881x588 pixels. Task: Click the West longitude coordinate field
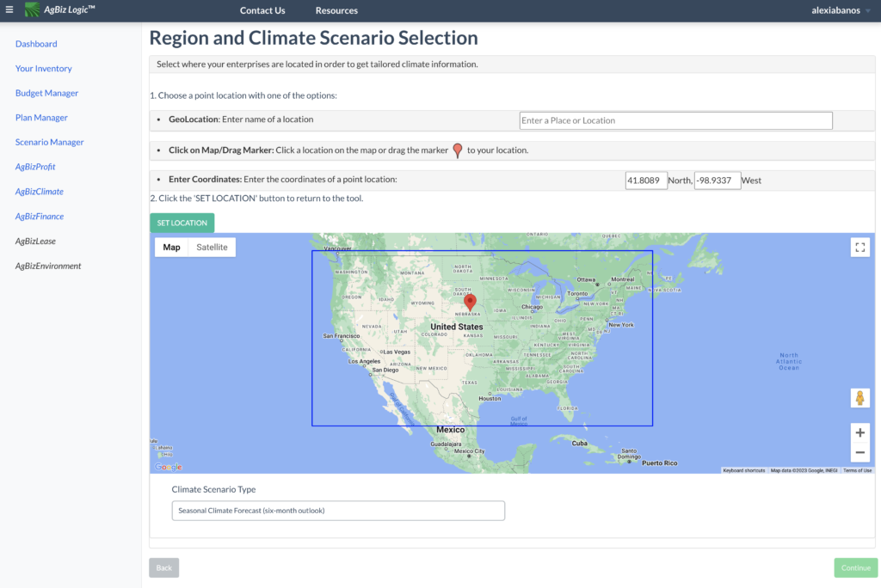[717, 181]
